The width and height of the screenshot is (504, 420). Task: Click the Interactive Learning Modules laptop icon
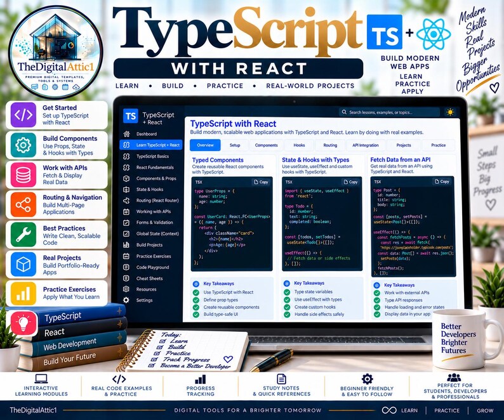[x=41, y=379]
